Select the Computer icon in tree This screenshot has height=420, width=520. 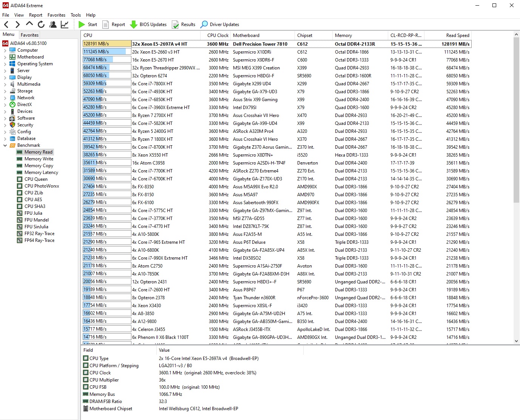tap(12, 50)
